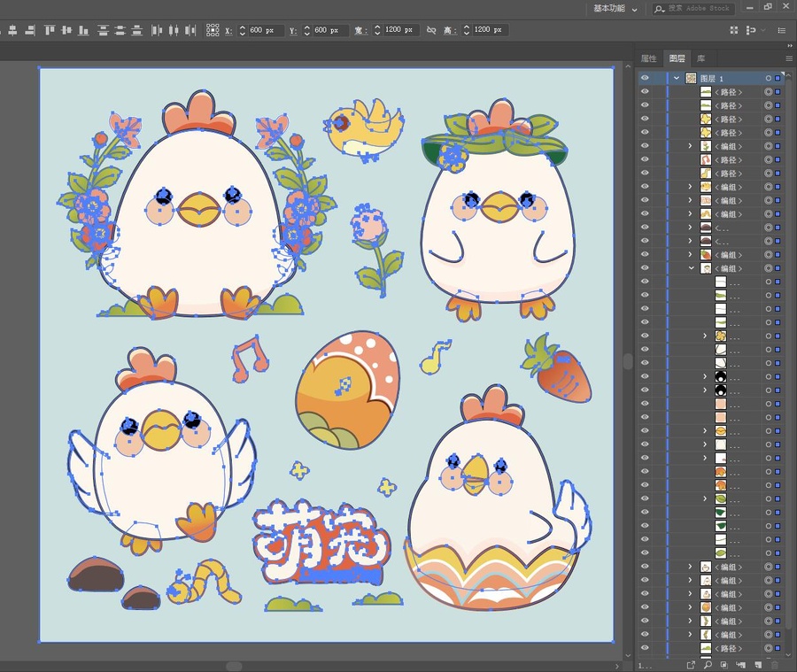This screenshot has width=797, height=672.
Task: Click the horizontal distribute center icon
Action: click(174, 30)
